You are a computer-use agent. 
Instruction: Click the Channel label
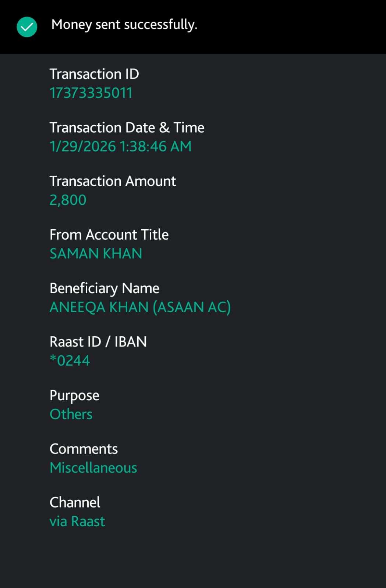(75, 502)
